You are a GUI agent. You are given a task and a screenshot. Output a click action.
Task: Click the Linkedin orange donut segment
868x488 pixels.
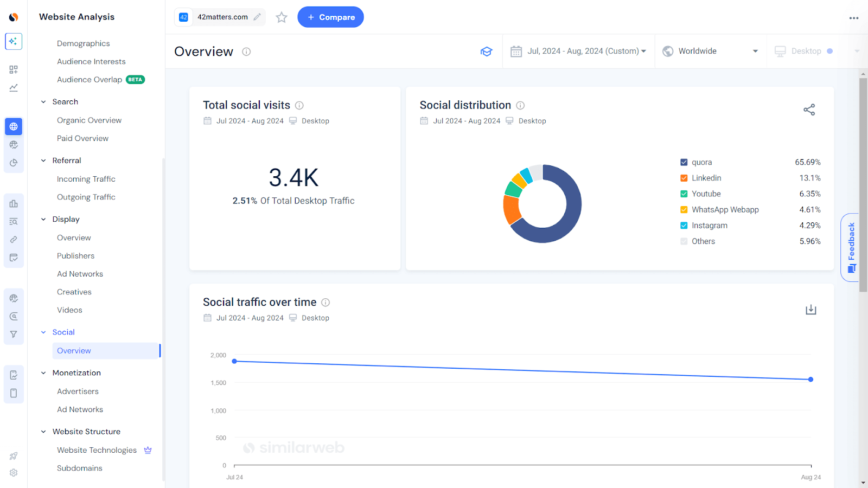(x=510, y=209)
